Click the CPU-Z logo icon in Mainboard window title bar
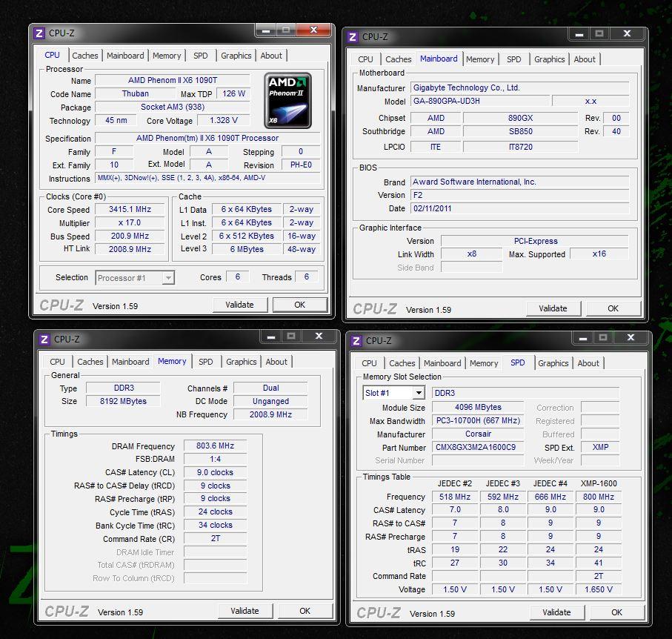The image size is (672, 639). click(x=352, y=37)
